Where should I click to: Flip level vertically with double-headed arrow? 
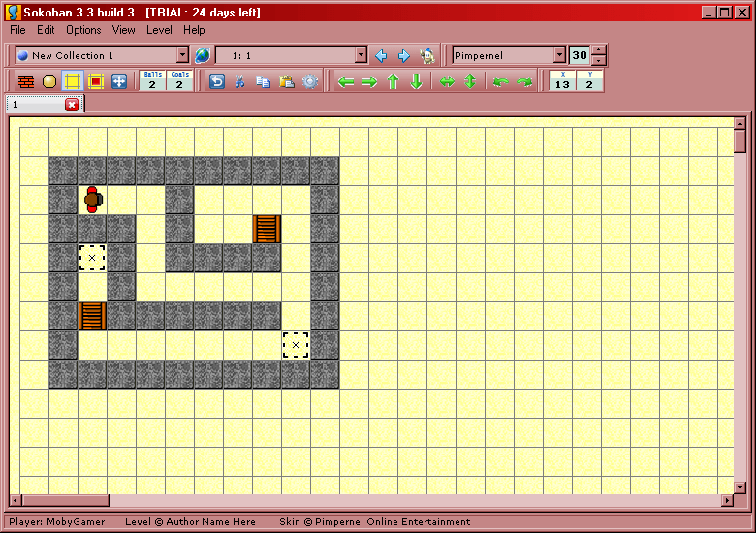point(470,81)
